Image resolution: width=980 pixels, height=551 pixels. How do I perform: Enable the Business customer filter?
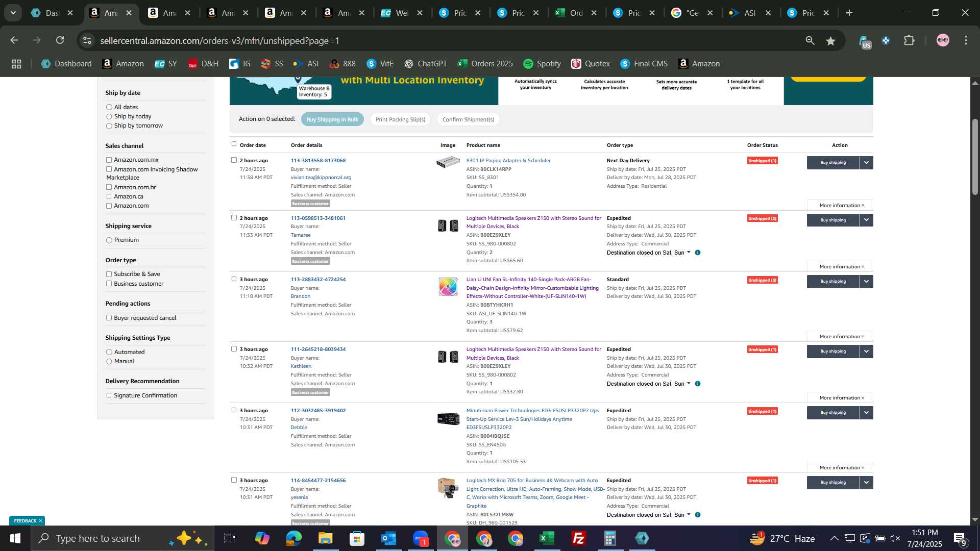(x=109, y=284)
